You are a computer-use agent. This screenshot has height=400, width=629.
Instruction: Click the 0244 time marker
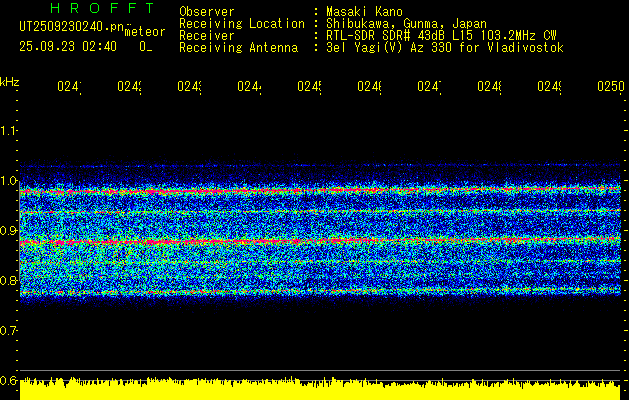click(249, 86)
